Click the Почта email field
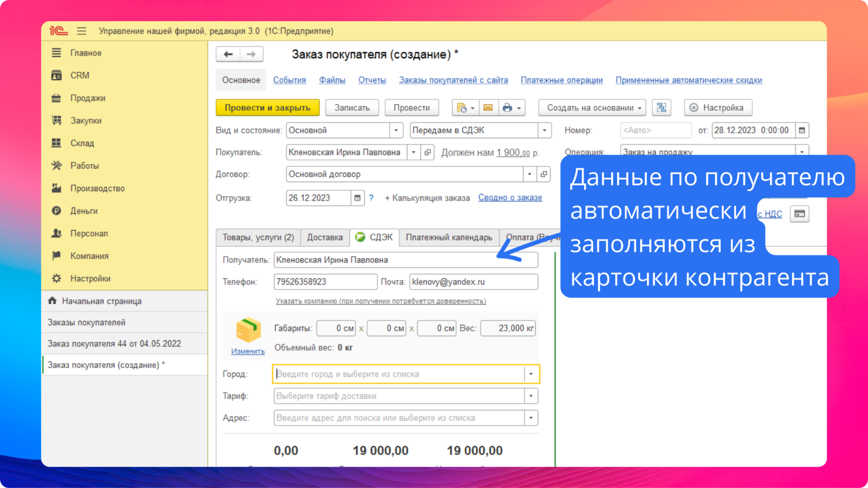The width and height of the screenshot is (868, 488). [473, 282]
